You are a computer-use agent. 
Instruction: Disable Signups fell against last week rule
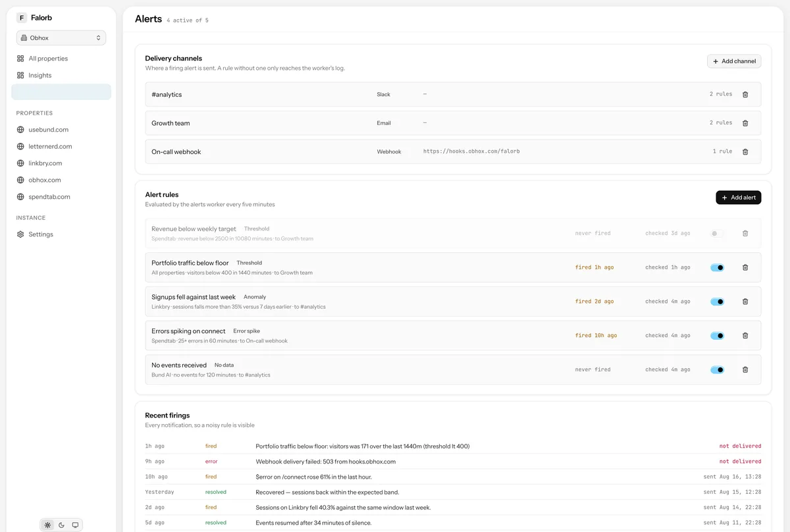coord(717,302)
